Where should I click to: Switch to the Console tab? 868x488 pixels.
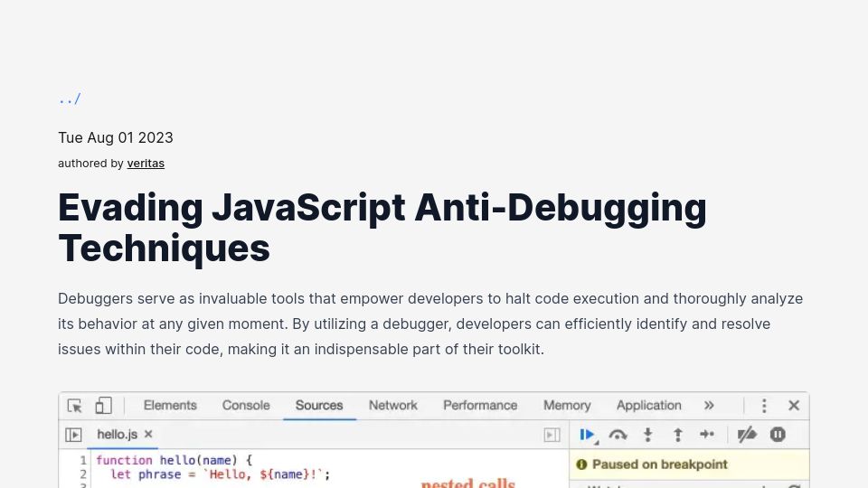pos(246,406)
